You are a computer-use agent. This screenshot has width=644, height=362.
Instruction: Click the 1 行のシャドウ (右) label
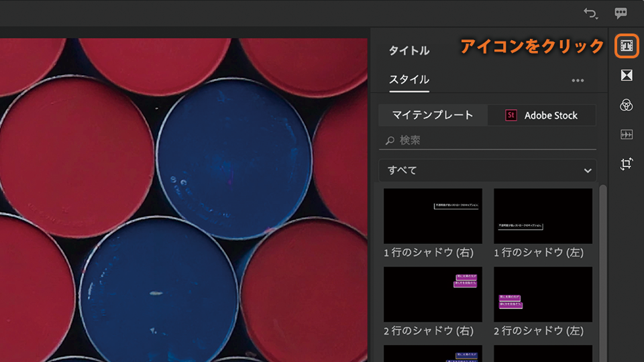[x=429, y=253]
